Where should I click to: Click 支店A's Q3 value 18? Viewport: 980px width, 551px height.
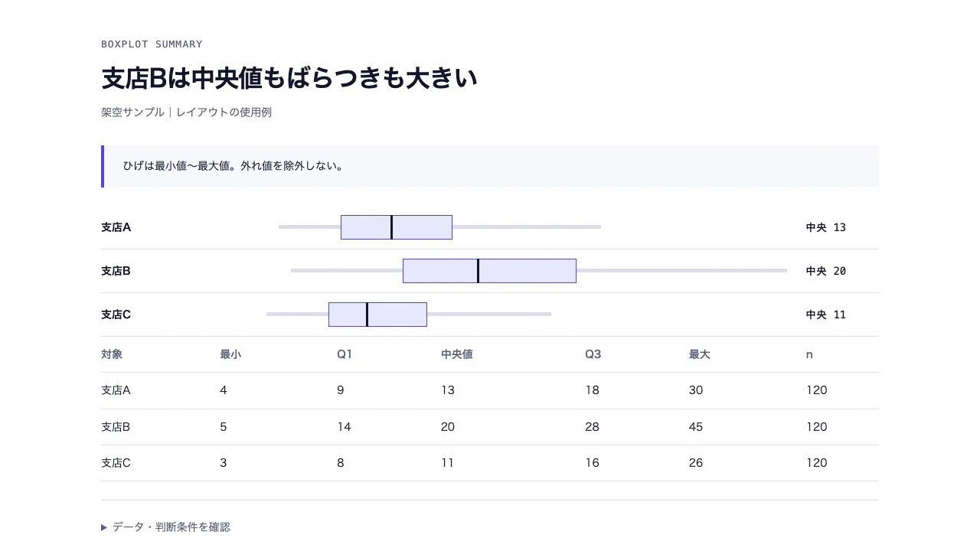593,390
